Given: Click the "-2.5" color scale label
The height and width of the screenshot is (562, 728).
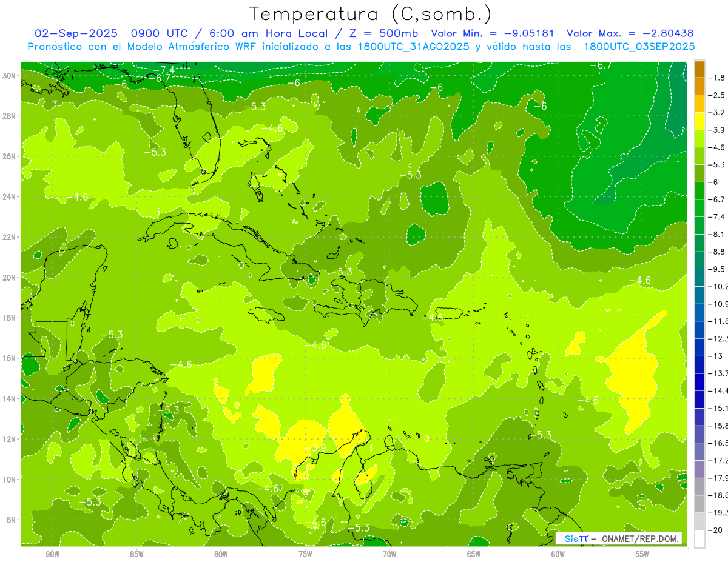Looking at the screenshot, I should pos(717,96).
